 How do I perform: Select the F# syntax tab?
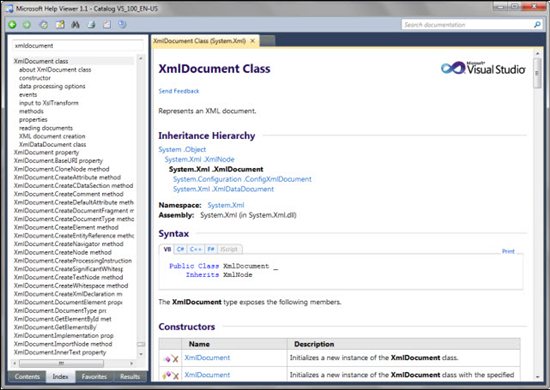point(211,249)
